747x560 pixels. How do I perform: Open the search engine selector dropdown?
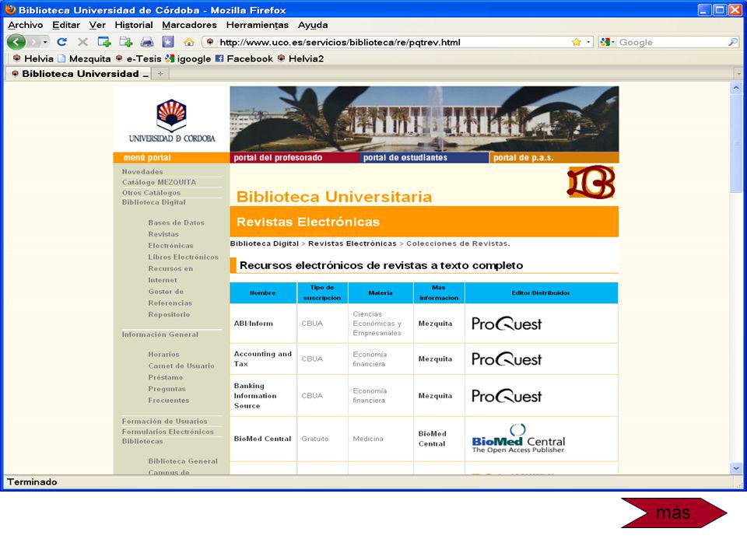(x=608, y=42)
